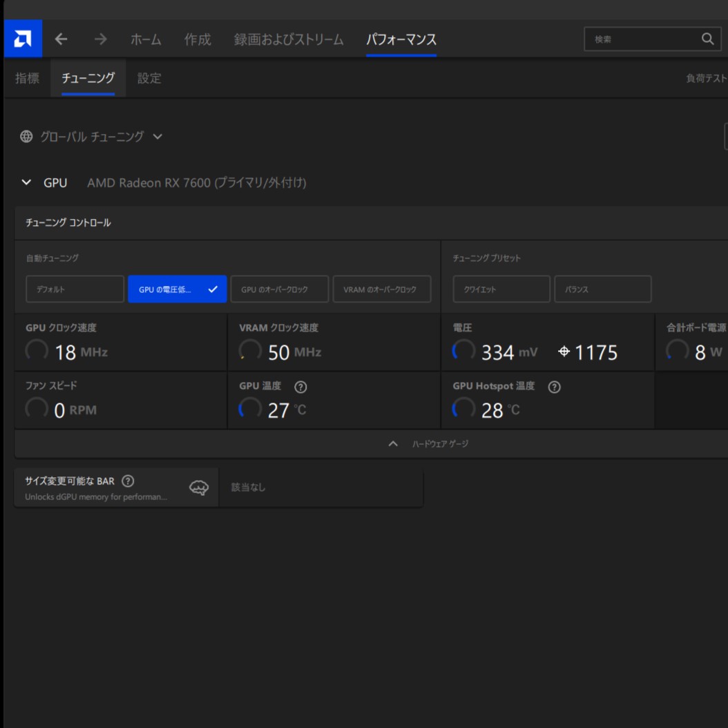This screenshot has width=728, height=728.
Task: Click the AMD logo icon
Action: tap(23, 39)
